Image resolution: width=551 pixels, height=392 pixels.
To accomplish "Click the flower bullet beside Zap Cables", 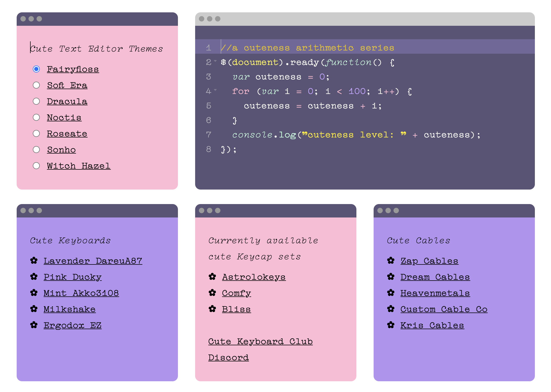I will tap(391, 260).
